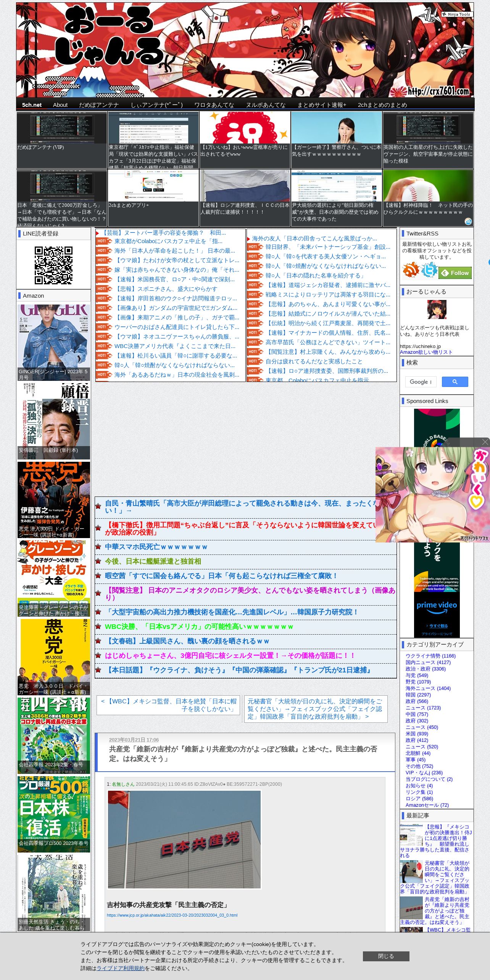
Task: Open 【速報】米国務長官 feed item
Action: click(175, 279)
